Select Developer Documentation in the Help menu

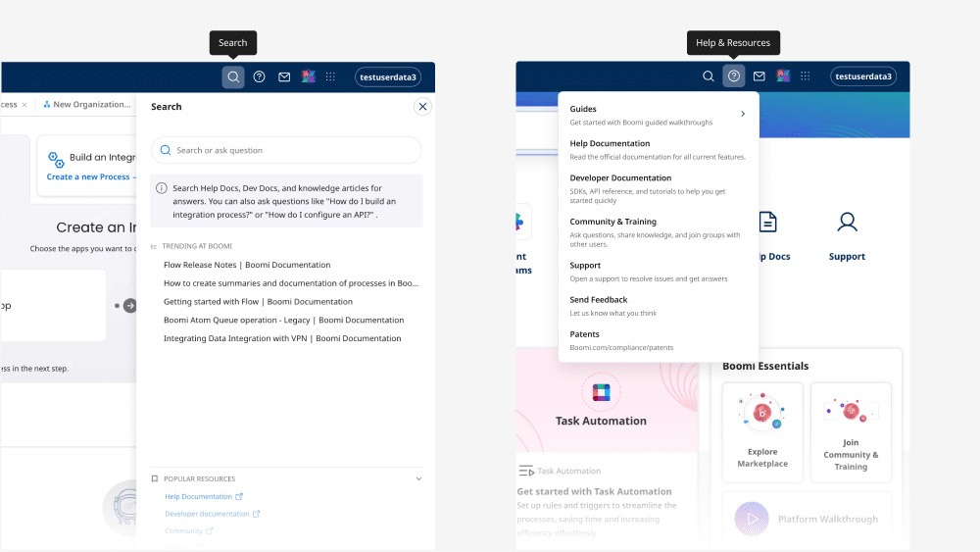(x=620, y=178)
